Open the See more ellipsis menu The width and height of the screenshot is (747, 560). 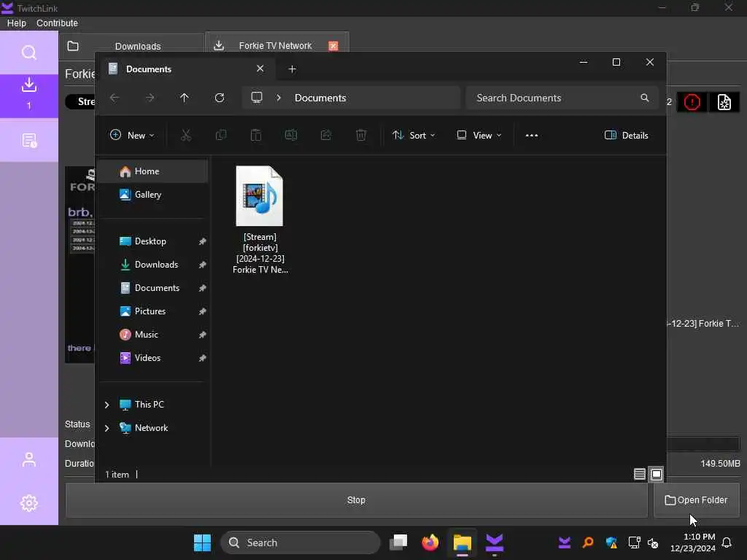pyautogui.click(x=532, y=135)
